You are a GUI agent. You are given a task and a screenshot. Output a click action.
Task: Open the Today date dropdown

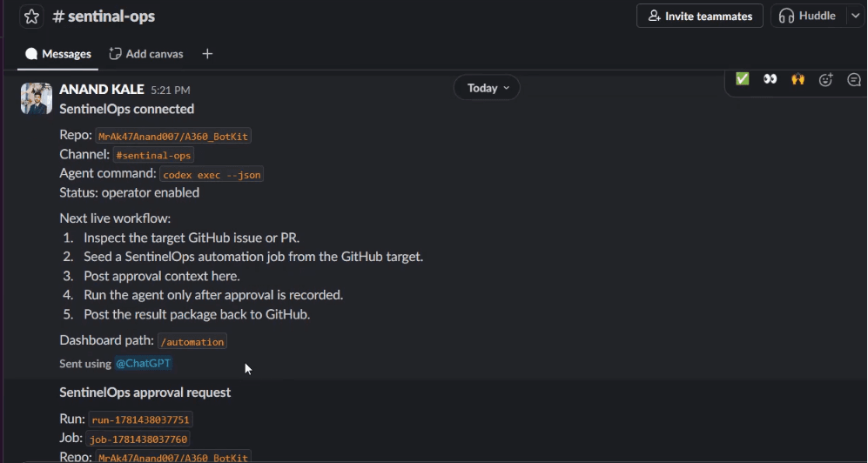click(x=488, y=88)
